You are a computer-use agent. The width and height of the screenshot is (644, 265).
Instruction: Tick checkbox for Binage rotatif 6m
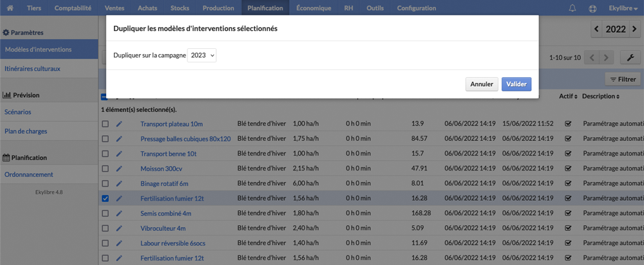pyautogui.click(x=105, y=183)
